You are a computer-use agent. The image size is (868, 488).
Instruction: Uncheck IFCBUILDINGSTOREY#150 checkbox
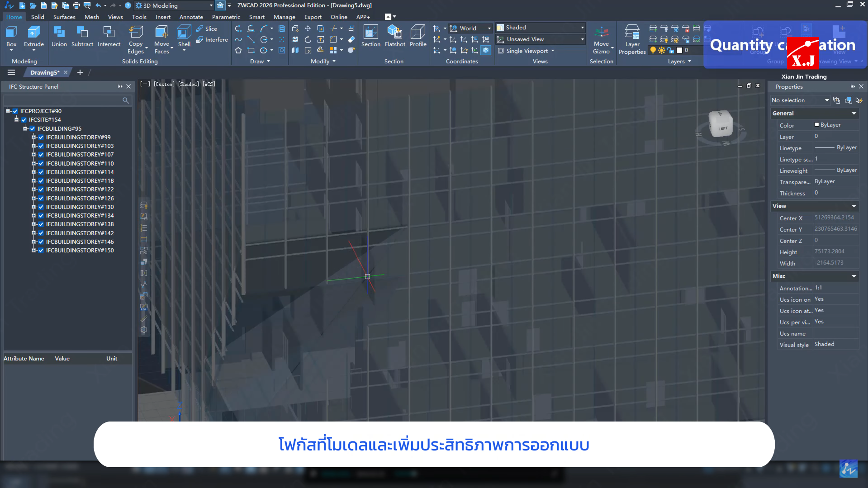point(41,251)
